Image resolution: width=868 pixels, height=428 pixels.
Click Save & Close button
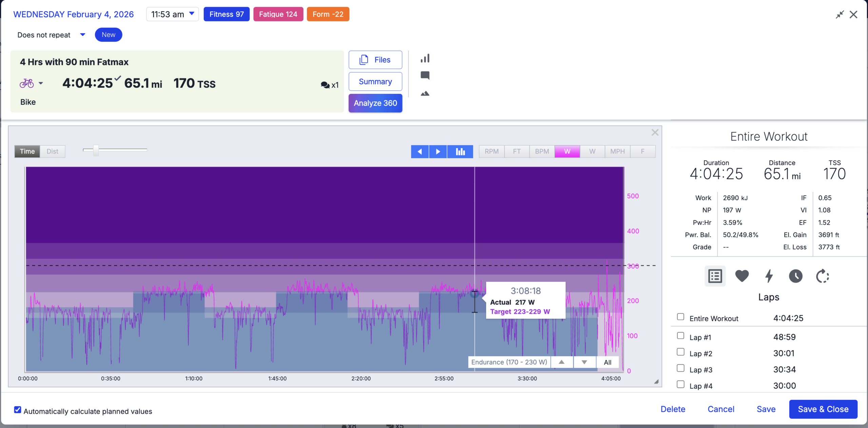tap(823, 409)
